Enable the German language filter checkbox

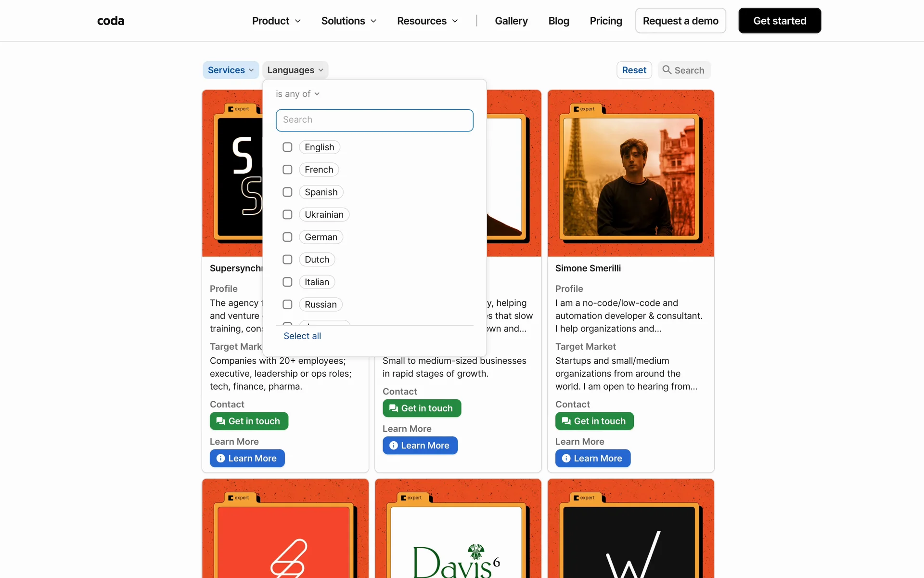coord(287,237)
